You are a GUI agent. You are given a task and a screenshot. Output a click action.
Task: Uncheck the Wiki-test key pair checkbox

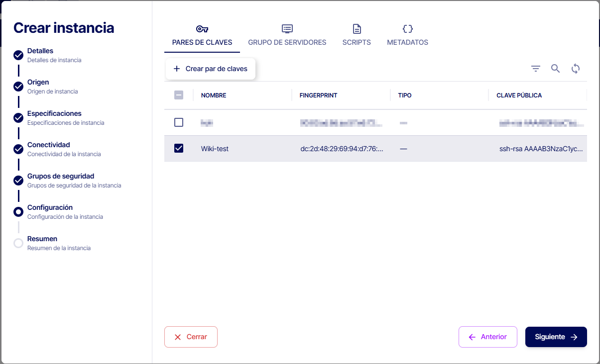coord(179,148)
